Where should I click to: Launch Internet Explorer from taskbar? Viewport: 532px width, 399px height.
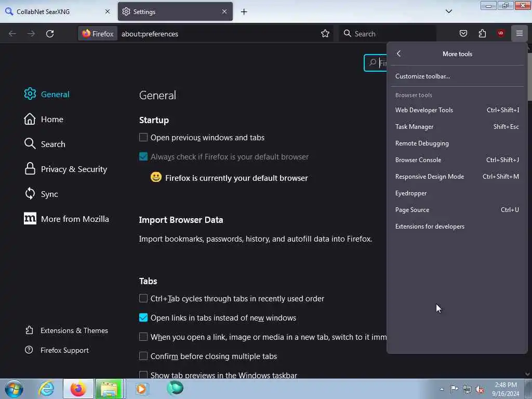tap(46, 389)
